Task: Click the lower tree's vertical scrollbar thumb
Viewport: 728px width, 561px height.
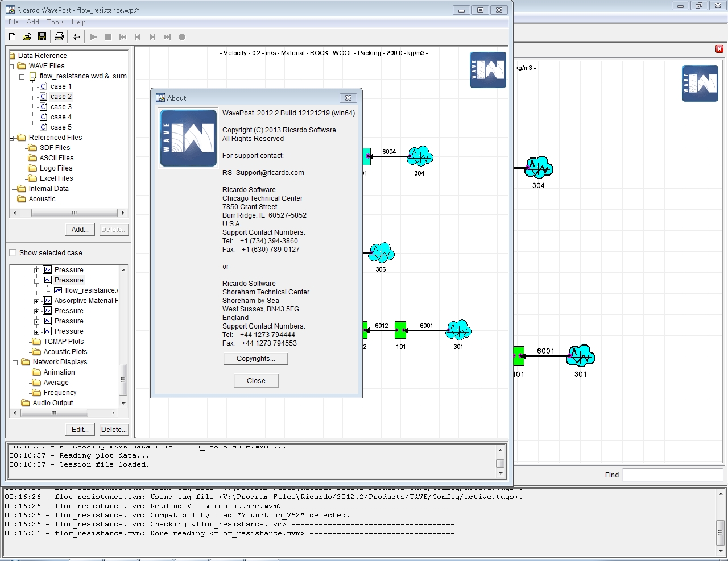Action: click(123, 379)
